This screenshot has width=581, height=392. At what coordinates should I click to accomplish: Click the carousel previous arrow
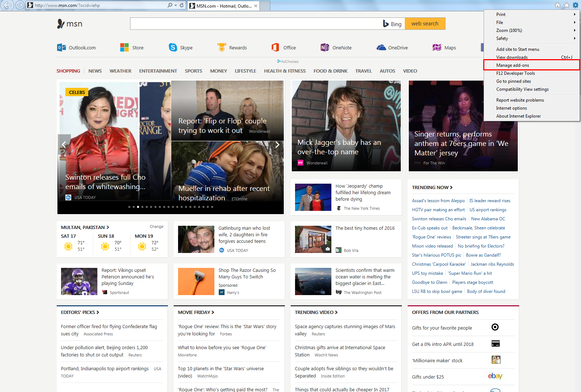click(64, 144)
